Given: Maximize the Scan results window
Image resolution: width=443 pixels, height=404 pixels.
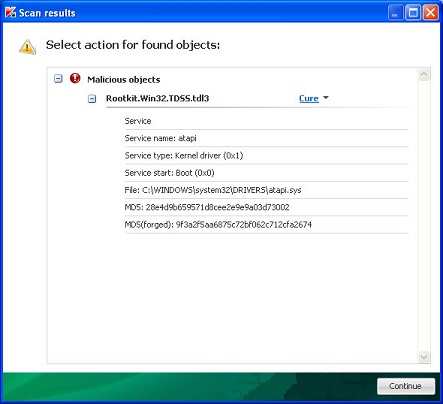Looking at the screenshot, I should point(413,13).
